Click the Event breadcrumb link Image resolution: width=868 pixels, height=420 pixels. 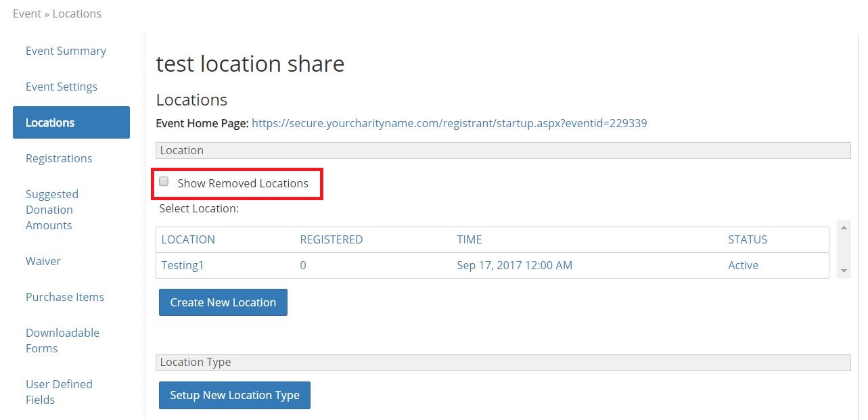(x=27, y=14)
